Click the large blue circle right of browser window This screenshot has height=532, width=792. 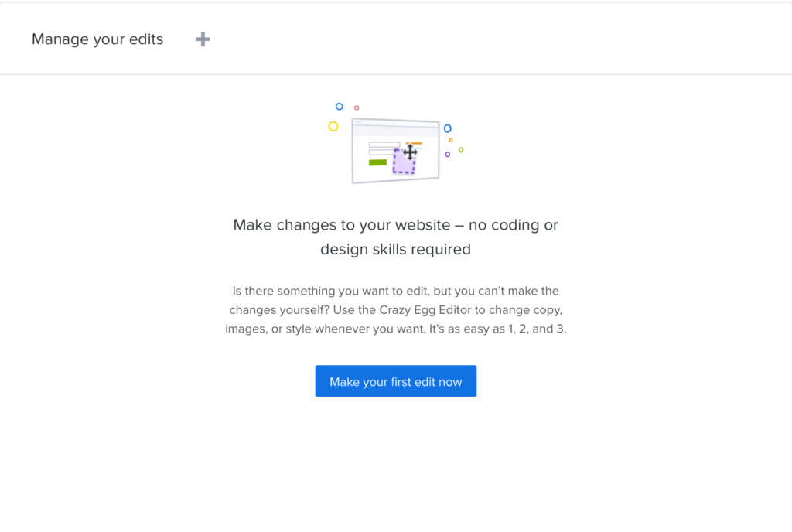point(447,128)
